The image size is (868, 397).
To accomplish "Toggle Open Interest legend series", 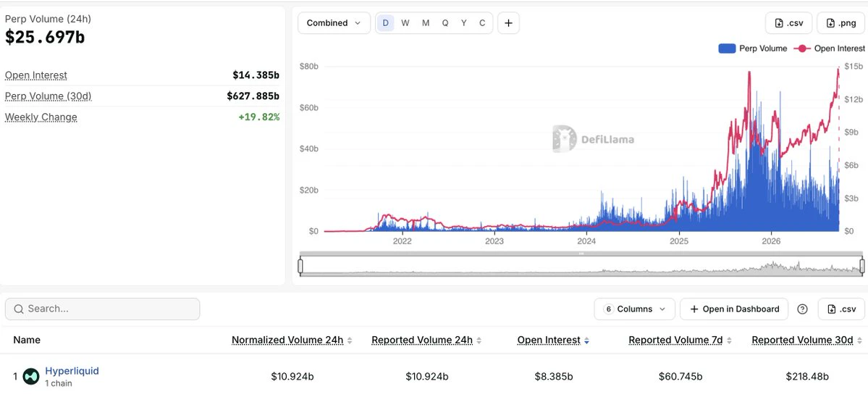I will click(x=829, y=49).
